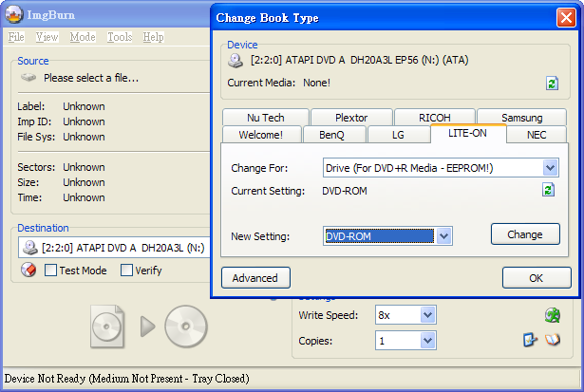Open the Help menu

(154, 37)
